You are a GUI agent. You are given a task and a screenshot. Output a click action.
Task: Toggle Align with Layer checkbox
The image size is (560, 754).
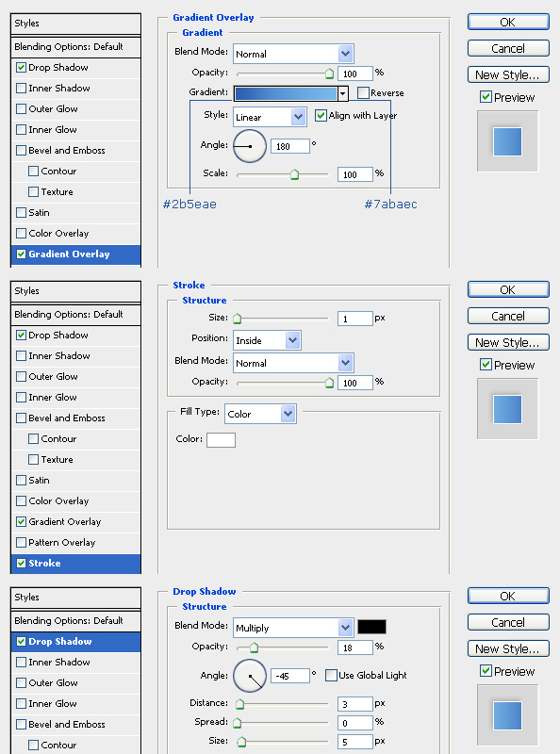click(x=321, y=115)
